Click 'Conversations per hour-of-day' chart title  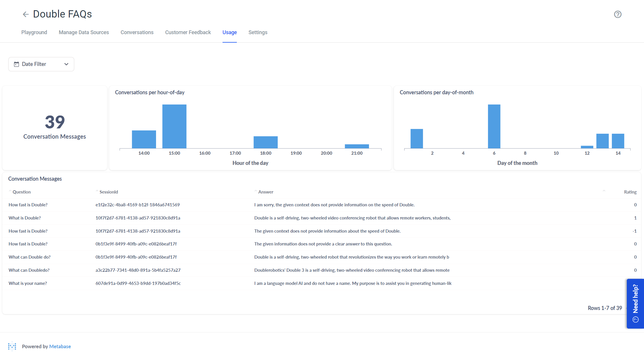tap(150, 93)
